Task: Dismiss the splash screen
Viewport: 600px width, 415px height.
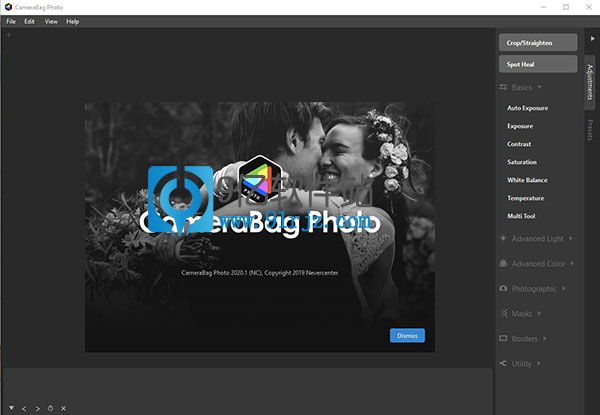Action: [407, 335]
